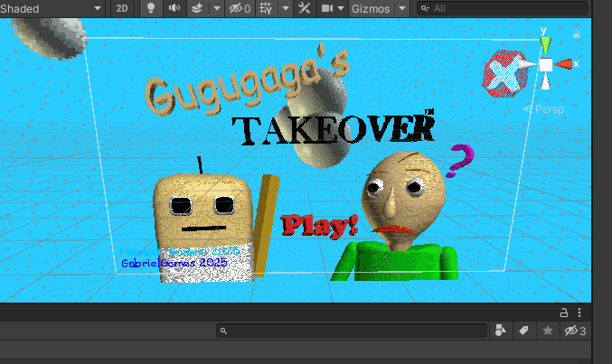The image size is (612, 364).
Task: Click the scene camera settings icon
Action: pos(326,9)
